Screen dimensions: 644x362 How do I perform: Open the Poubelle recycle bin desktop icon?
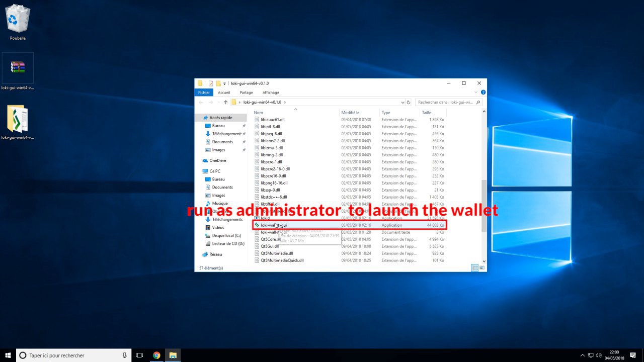point(18,22)
